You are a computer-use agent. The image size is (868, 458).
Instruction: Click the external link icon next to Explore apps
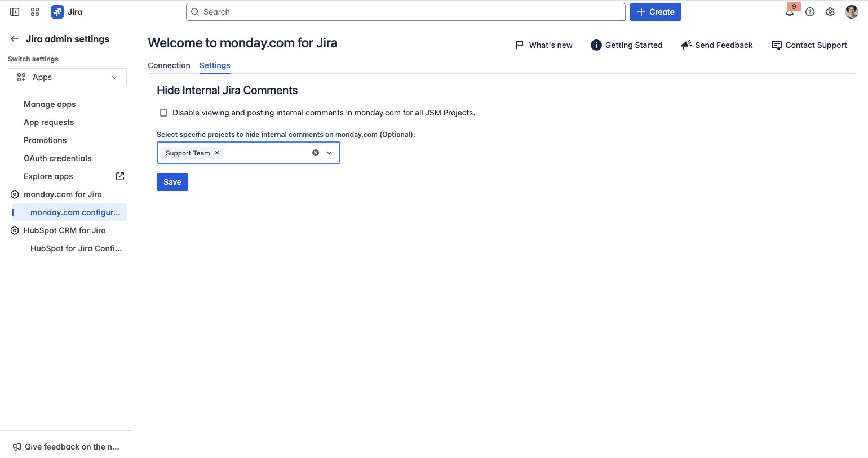tap(120, 176)
